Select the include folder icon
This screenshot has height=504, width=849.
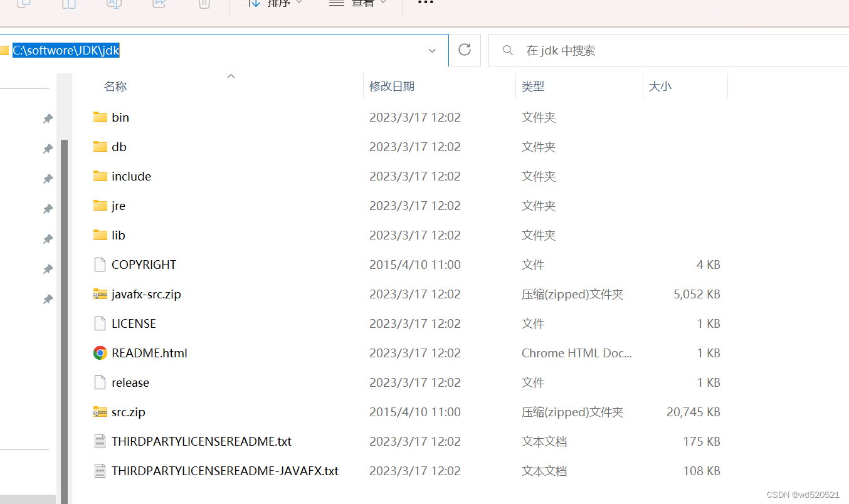100,176
